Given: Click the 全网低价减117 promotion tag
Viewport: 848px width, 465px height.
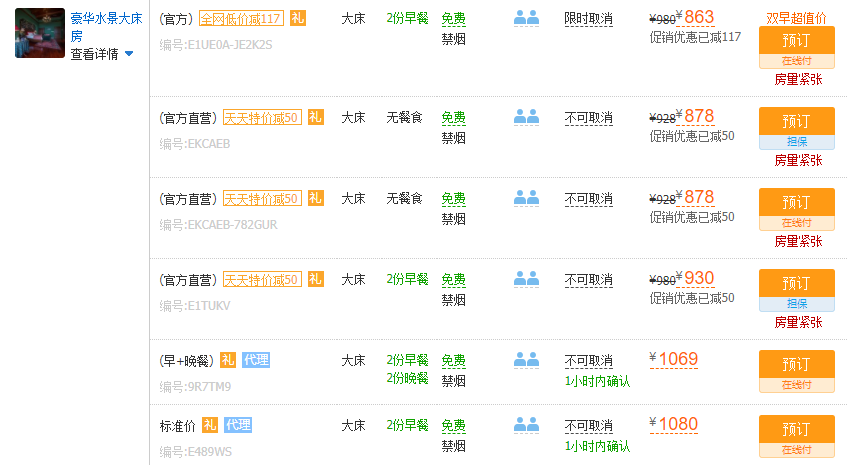Looking at the screenshot, I should 241,18.
